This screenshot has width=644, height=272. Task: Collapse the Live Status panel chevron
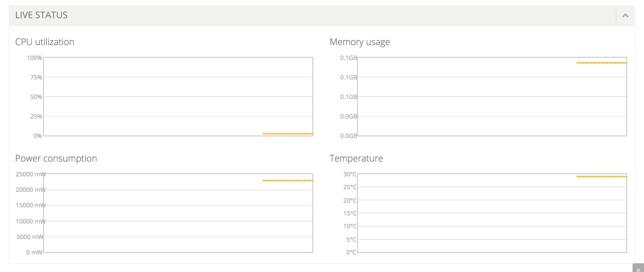tap(625, 15)
